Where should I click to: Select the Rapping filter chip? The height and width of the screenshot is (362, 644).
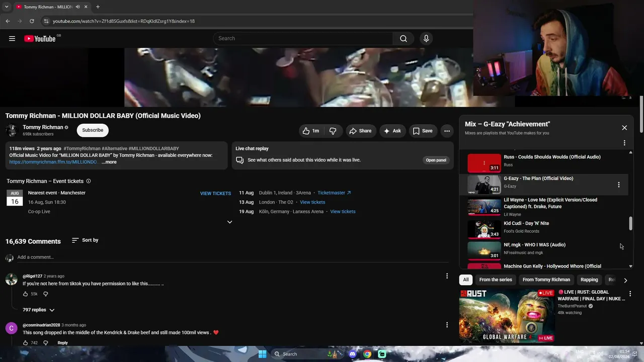pos(589,280)
